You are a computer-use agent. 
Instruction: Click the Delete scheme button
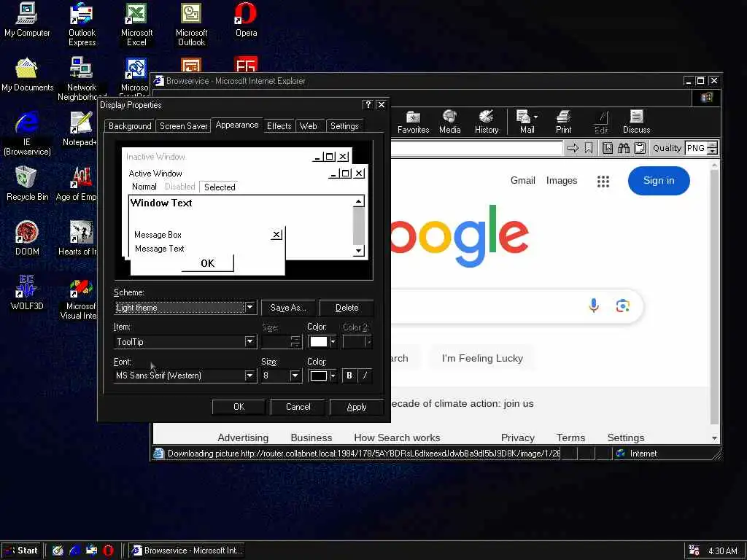(x=347, y=308)
